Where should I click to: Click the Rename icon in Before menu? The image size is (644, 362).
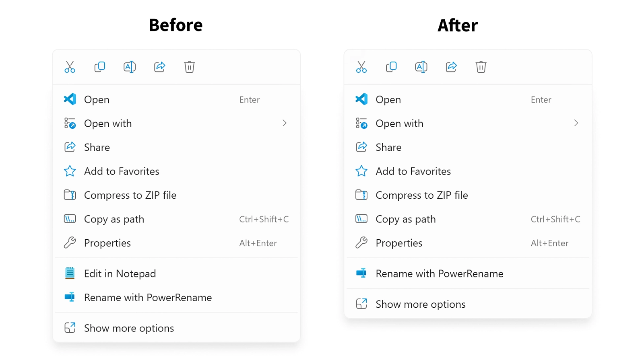130,67
